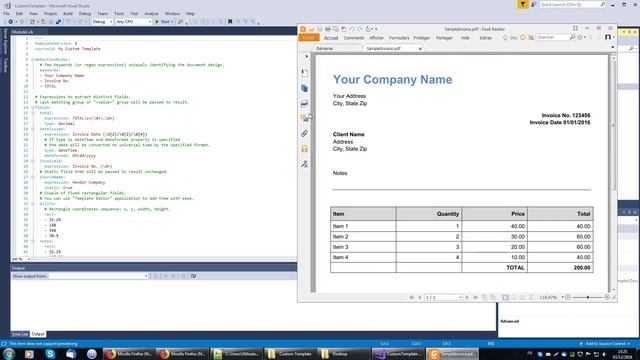This screenshot has height=360, width=640.
Task: Go to first page in Foxit navigation bar
Action: tap(411, 298)
